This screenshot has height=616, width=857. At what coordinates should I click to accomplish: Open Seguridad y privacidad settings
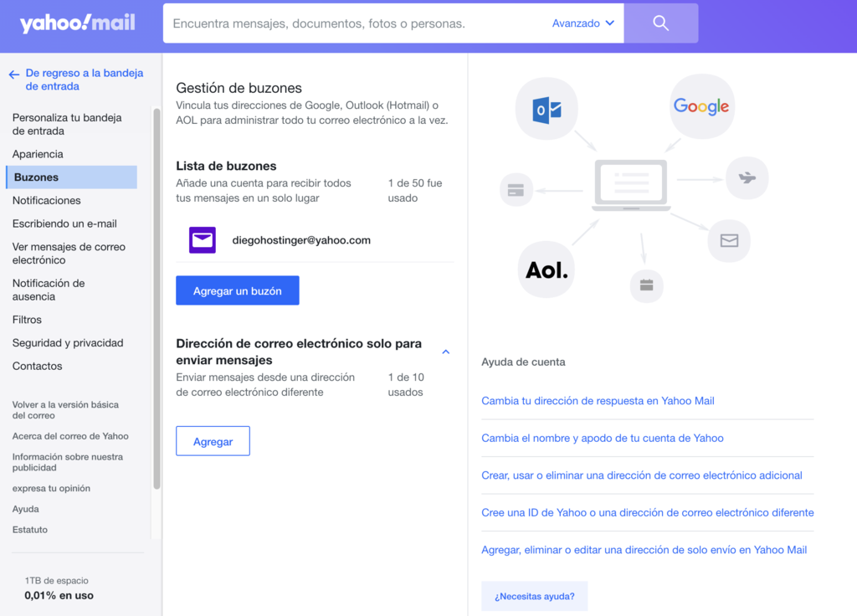coord(66,342)
